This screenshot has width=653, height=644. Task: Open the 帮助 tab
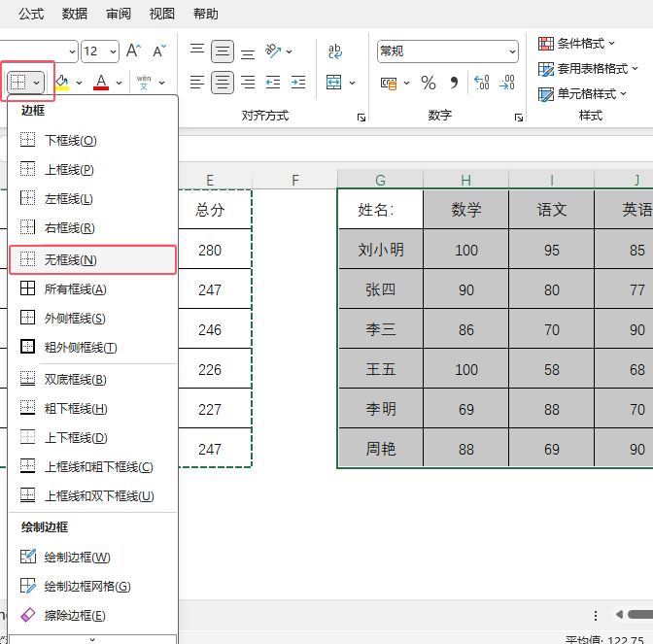coord(206,14)
